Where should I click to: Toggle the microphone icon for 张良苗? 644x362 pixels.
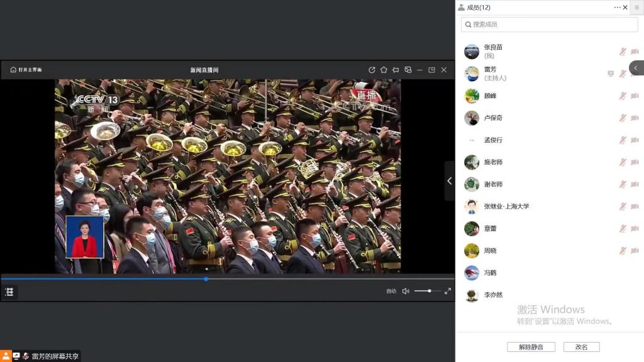point(623,52)
